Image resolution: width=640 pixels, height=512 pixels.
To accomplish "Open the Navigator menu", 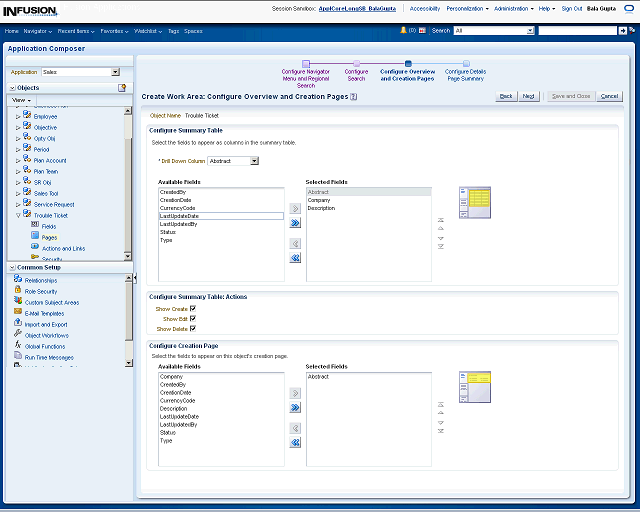I will 38,31.
